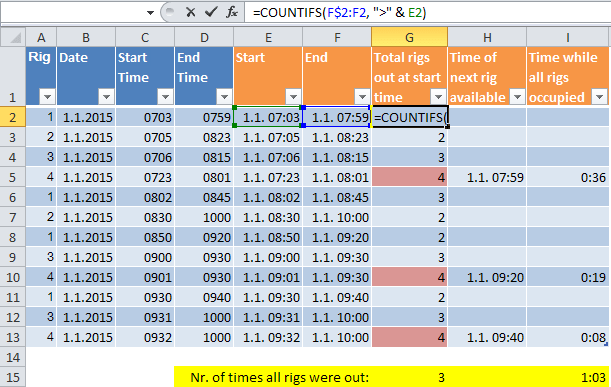This screenshot has width=611, height=387.
Task: Open the Date column filter dropdown
Action: pos(106,96)
